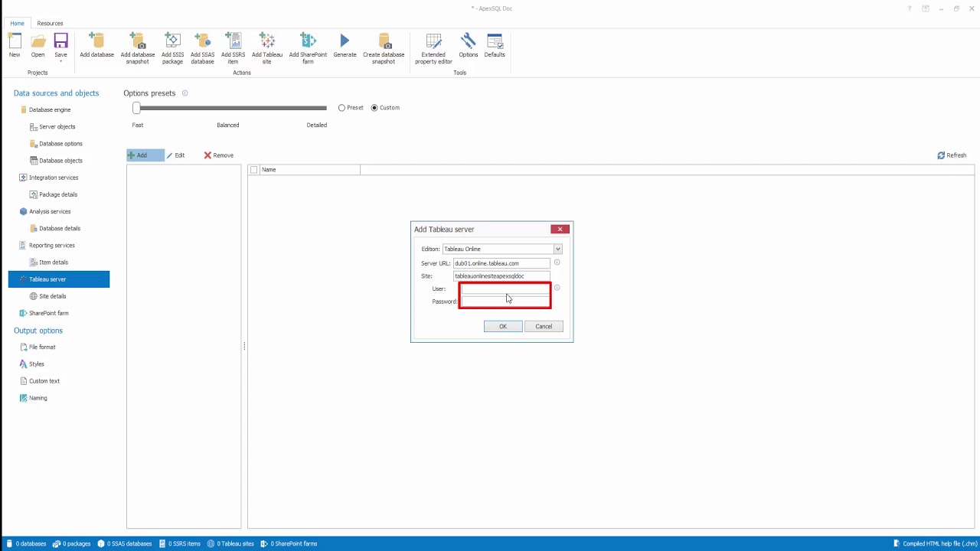Click in the Server URL field
Viewport: 980px width, 551px height.
pyautogui.click(x=501, y=263)
